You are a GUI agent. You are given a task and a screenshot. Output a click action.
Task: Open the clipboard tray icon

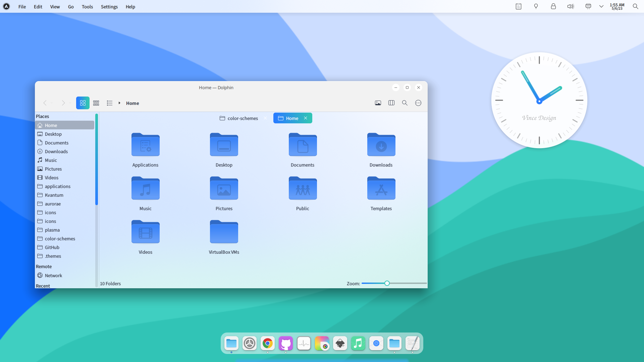pyautogui.click(x=519, y=6)
